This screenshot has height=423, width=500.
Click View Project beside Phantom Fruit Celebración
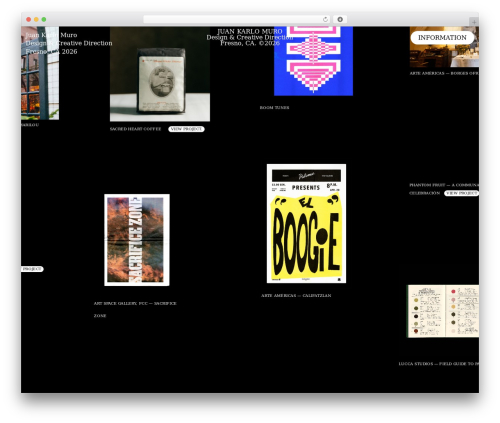pyautogui.click(x=461, y=193)
